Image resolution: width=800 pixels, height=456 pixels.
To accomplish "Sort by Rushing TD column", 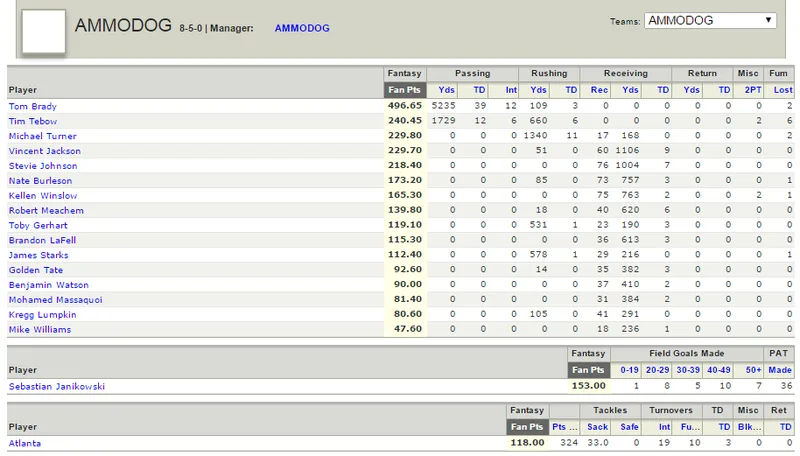I will click(571, 90).
